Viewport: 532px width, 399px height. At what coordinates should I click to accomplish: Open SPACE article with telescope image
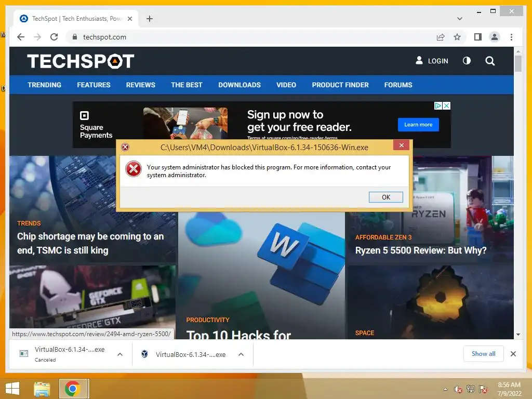tap(430, 302)
